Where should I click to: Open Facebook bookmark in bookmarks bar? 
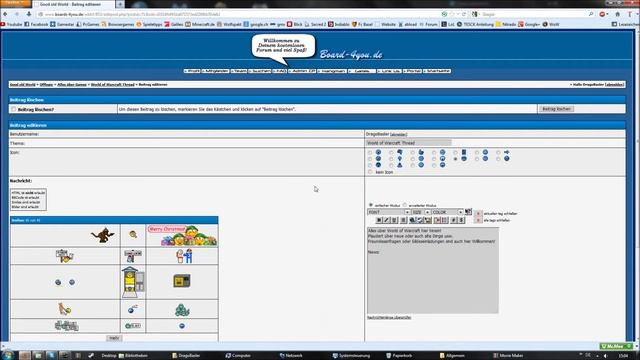(36, 24)
